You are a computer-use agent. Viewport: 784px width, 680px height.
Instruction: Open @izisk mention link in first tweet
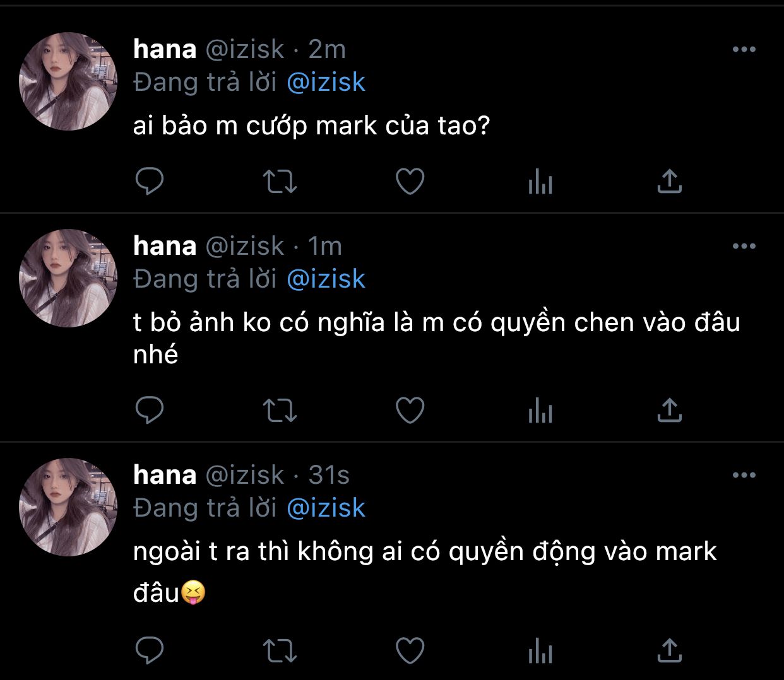326,83
